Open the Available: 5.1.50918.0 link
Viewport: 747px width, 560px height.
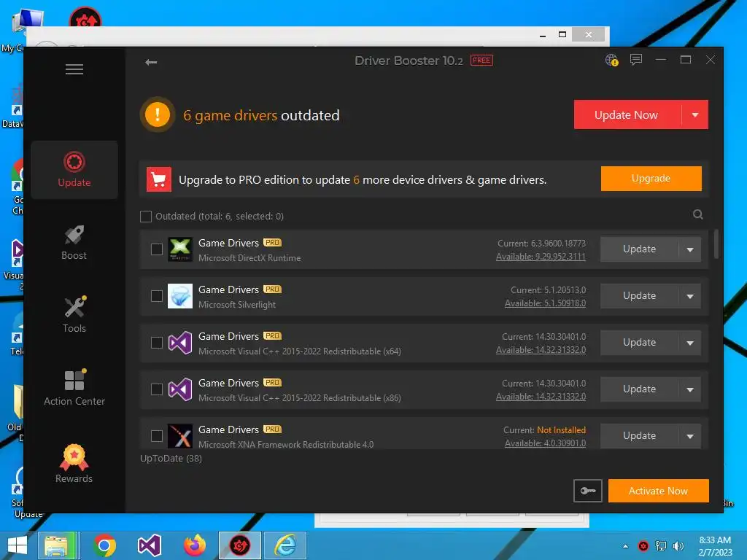pos(545,303)
